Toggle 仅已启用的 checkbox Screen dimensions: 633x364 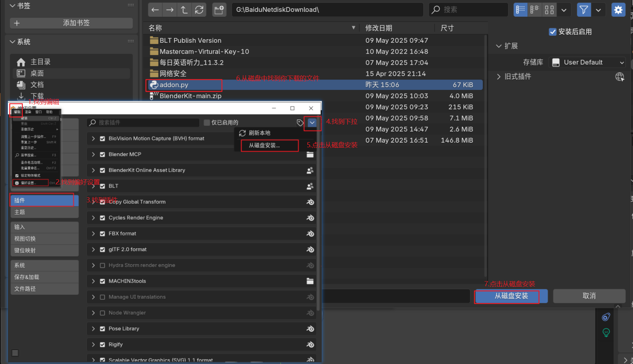(207, 122)
